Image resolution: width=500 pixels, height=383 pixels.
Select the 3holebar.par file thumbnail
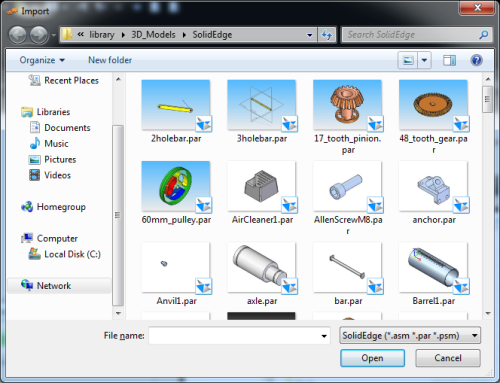[261, 105]
